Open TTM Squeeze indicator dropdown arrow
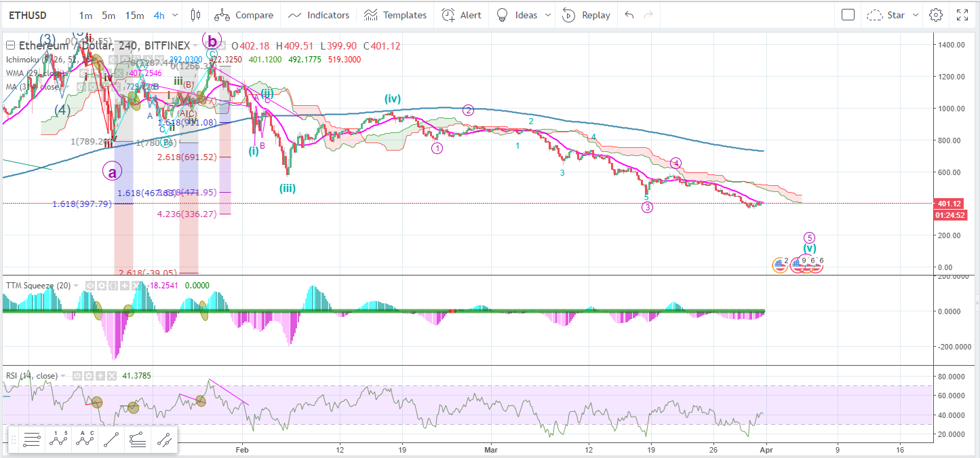 (x=75, y=286)
